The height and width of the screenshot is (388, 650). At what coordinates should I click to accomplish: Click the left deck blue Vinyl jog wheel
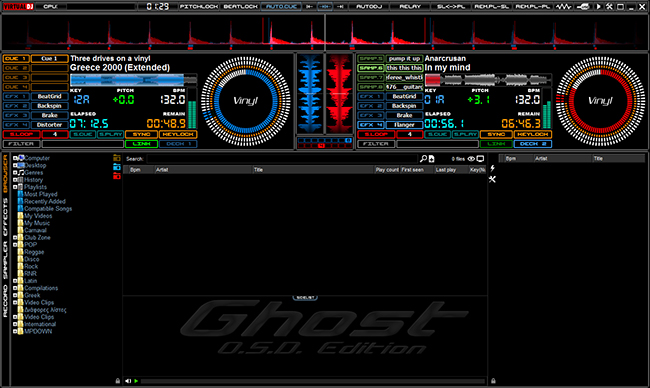pos(246,101)
